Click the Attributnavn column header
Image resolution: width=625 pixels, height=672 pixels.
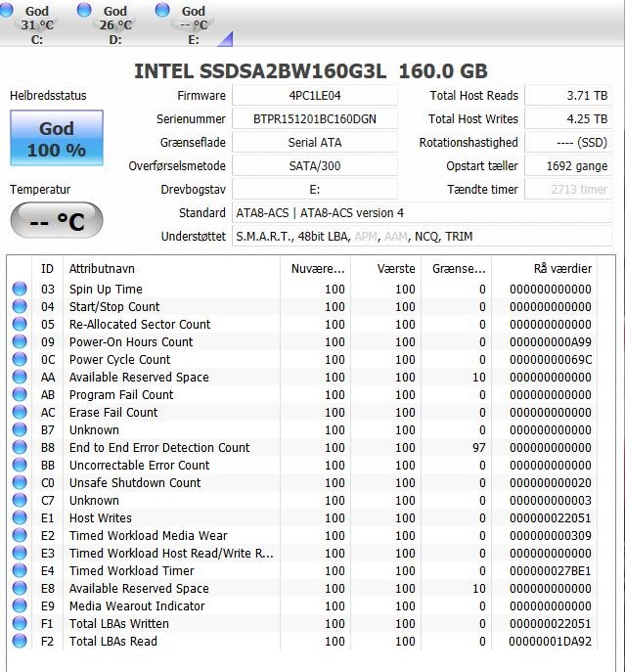[171, 269]
